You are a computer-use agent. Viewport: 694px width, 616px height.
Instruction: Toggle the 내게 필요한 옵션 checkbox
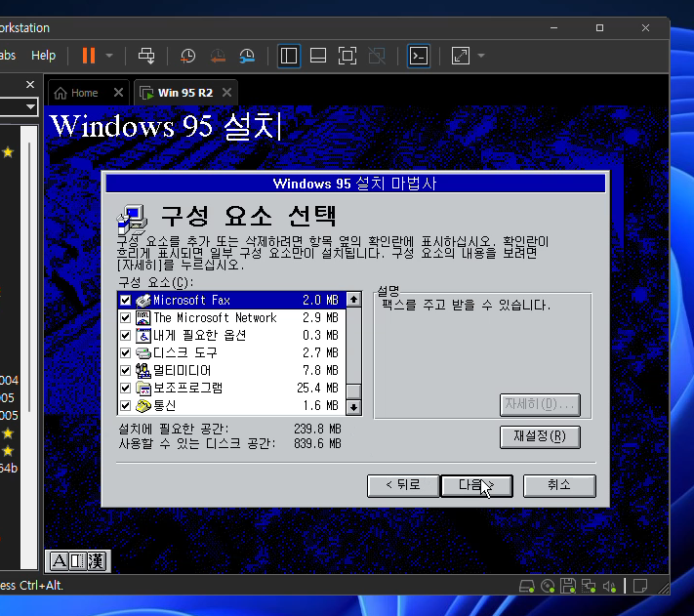125,336
